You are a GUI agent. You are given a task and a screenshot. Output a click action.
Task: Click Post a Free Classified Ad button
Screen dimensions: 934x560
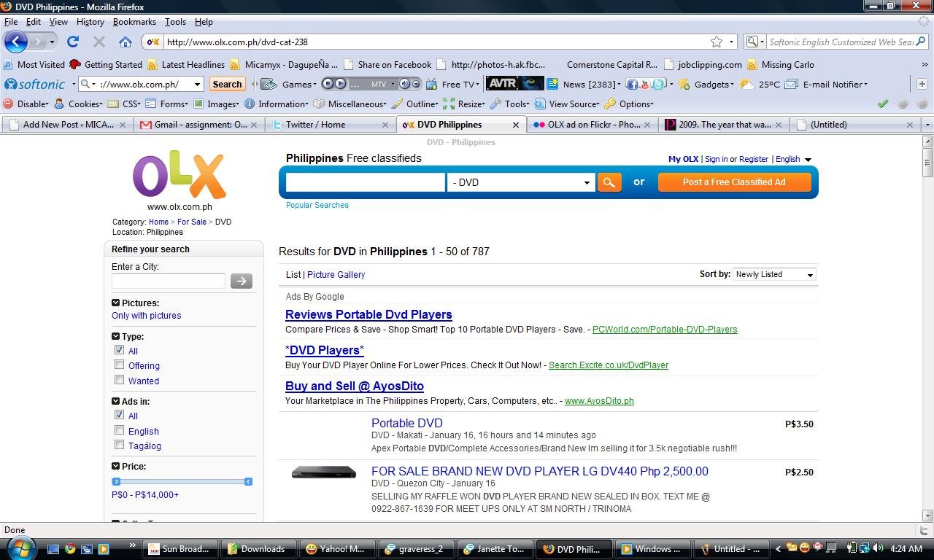(x=734, y=182)
